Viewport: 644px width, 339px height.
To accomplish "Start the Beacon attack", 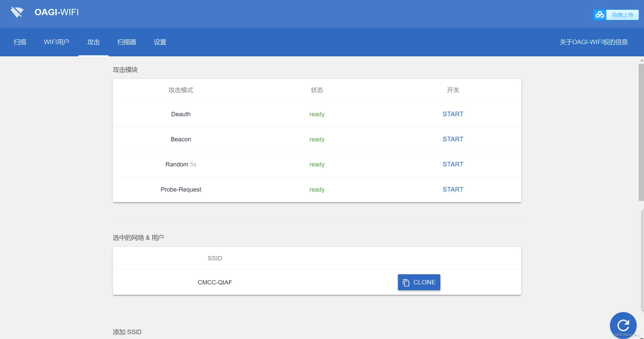I will coord(453,139).
